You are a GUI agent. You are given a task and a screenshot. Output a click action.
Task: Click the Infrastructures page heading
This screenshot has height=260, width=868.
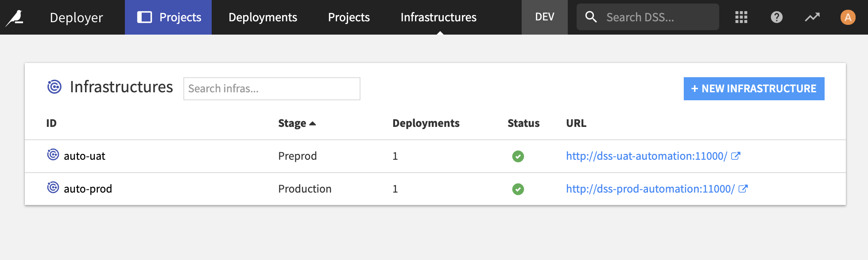click(x=121, y=87)
